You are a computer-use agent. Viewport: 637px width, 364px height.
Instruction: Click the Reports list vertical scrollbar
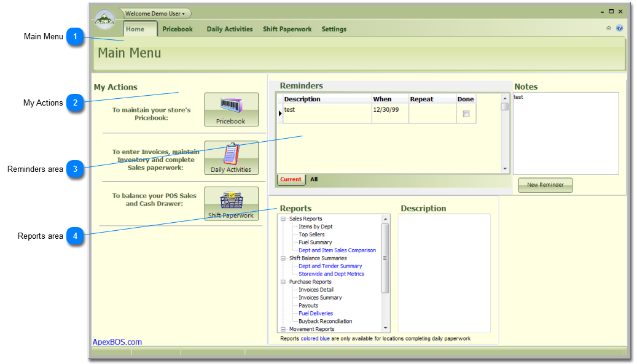386,258
